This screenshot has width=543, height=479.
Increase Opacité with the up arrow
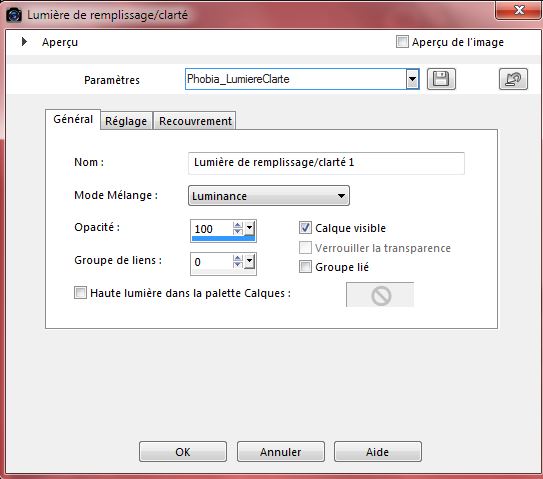(x=238, y=225)
